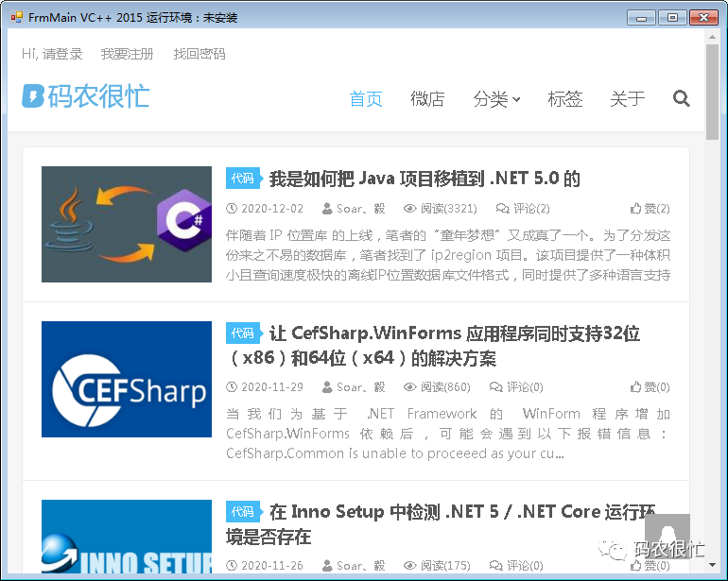Open the 关于 about menu item
This screenshot has height=581, width=728.
pos(627,99)
